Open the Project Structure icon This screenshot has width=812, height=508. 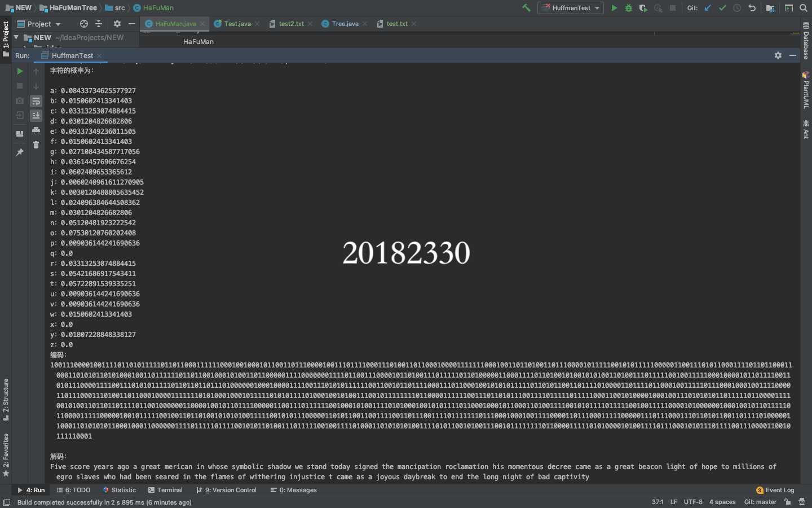point(770,8)
